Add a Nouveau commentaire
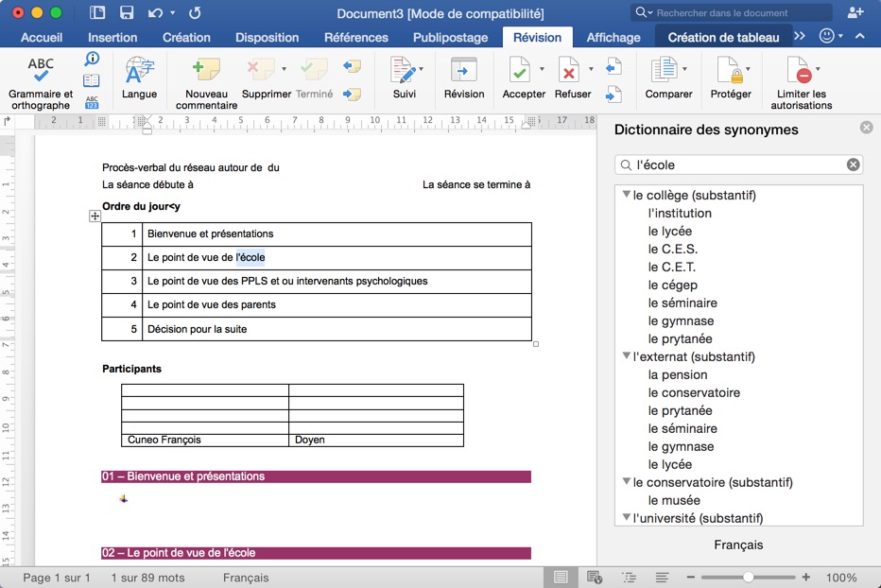 coord(206,82)
